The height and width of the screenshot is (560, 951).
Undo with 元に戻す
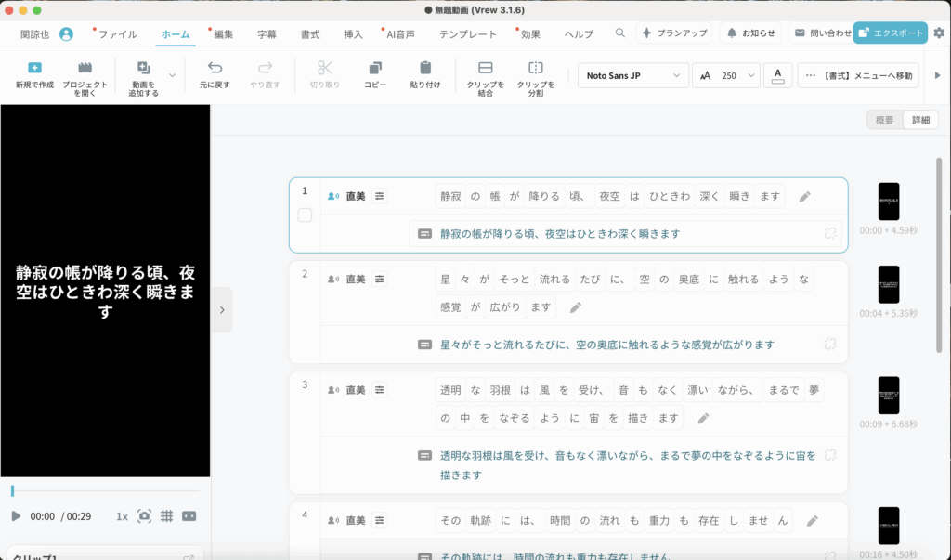[215, 74]
